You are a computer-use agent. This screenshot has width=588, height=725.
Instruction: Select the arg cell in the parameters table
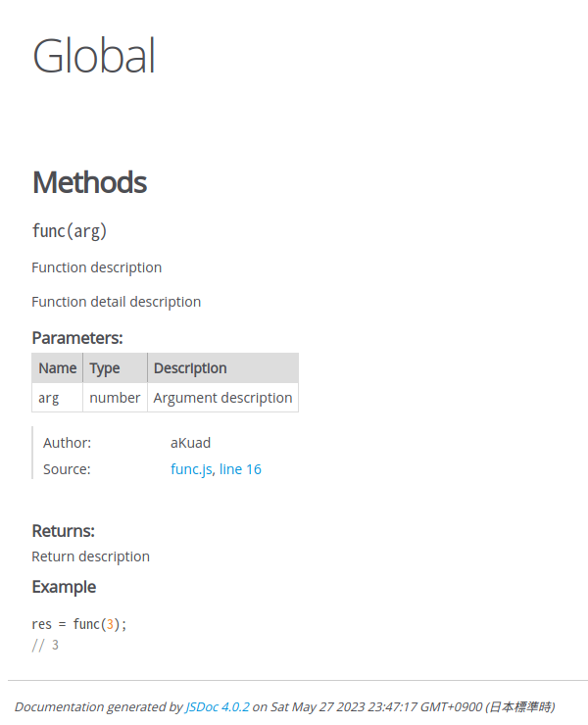(x=49, y=398)
